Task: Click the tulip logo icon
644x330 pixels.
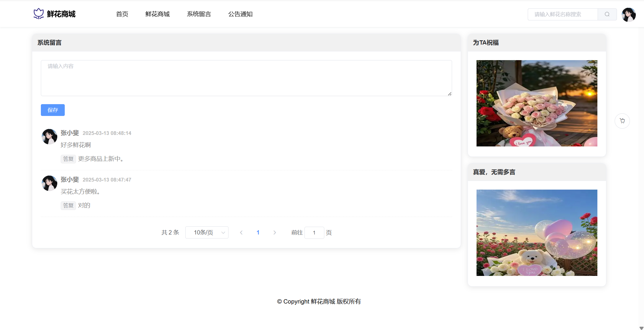Action: 39,14
